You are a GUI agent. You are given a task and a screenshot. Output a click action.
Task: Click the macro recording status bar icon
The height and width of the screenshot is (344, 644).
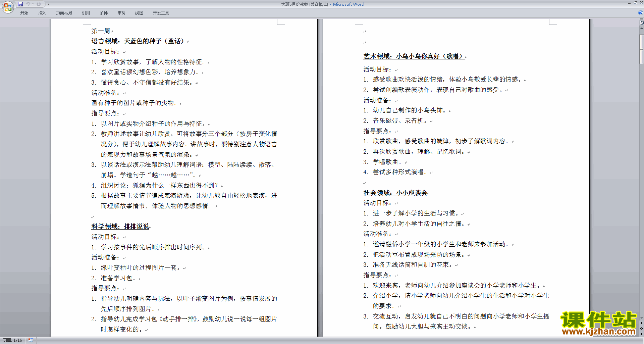[x=31, y=340]
